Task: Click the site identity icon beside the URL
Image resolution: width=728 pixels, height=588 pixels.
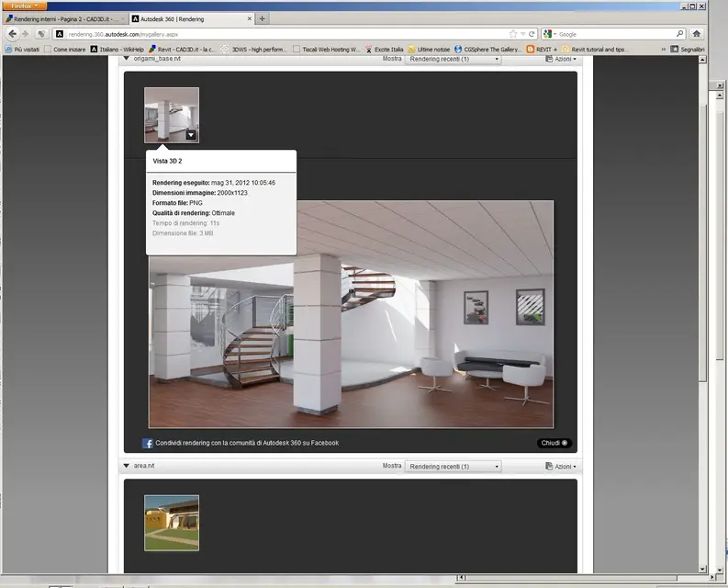Action: (60, 34)
